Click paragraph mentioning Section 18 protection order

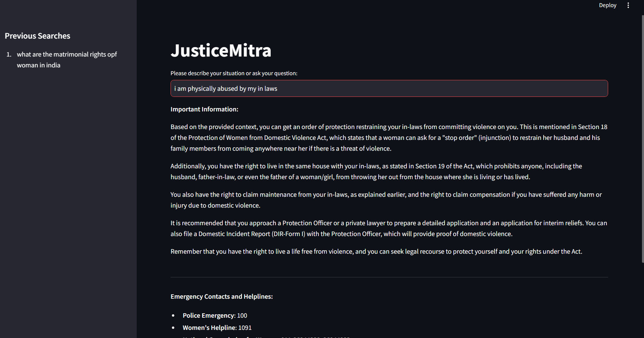[389, 138]
